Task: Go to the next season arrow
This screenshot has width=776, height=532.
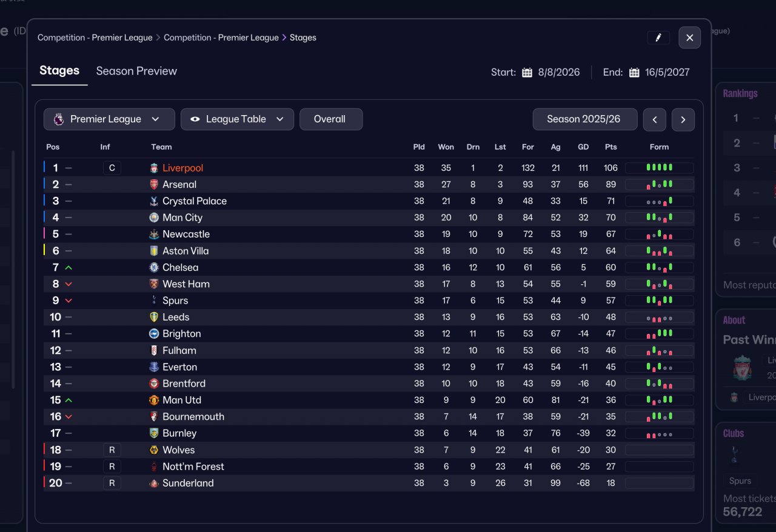Action: tap(683, 119)
